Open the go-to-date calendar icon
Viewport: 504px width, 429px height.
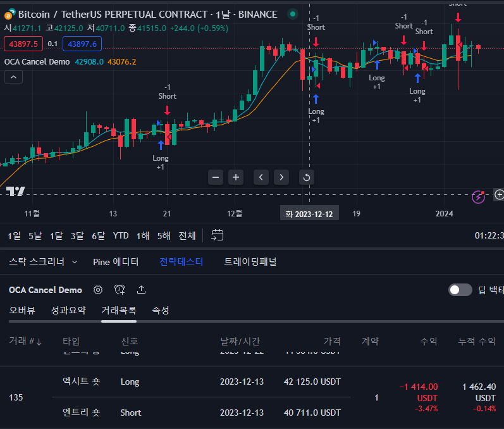(217, 235)
